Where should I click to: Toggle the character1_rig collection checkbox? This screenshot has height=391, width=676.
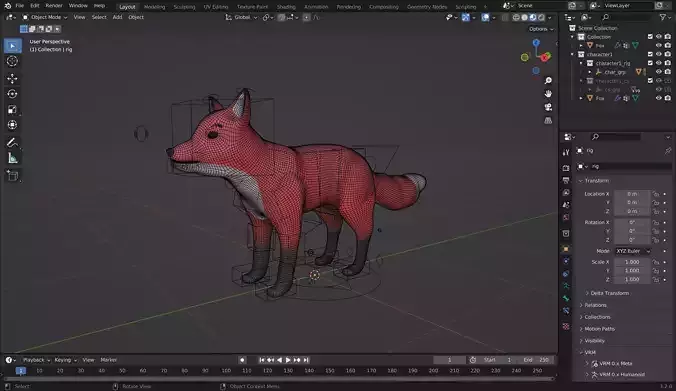(650, 63)
